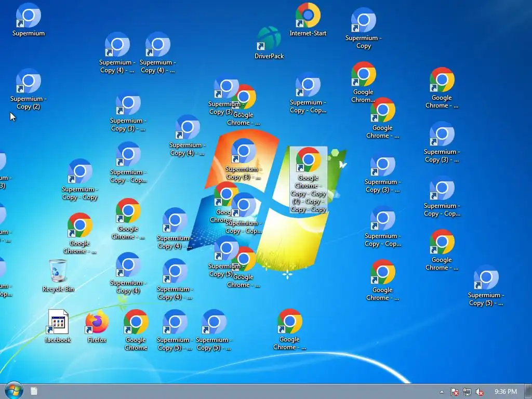Screen dimensions: 532x399
Task: Show hidden tray icons arrow
Action: (442, 392)
